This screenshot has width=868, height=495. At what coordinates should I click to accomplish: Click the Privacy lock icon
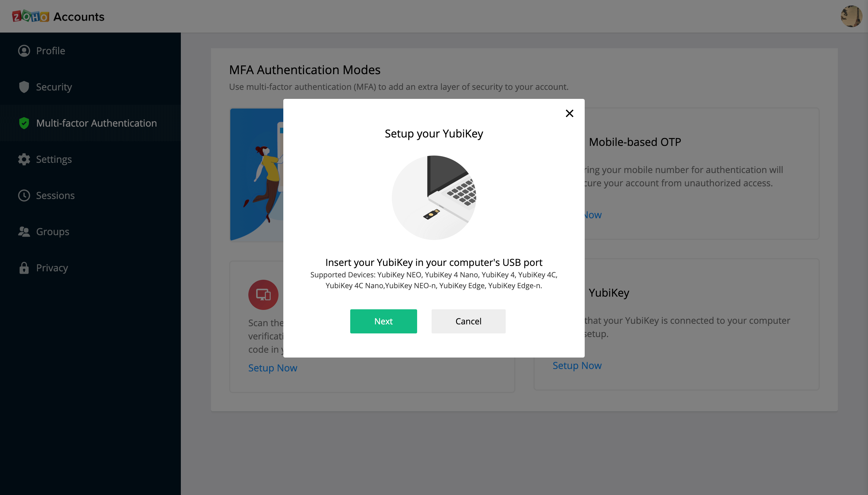24,268
